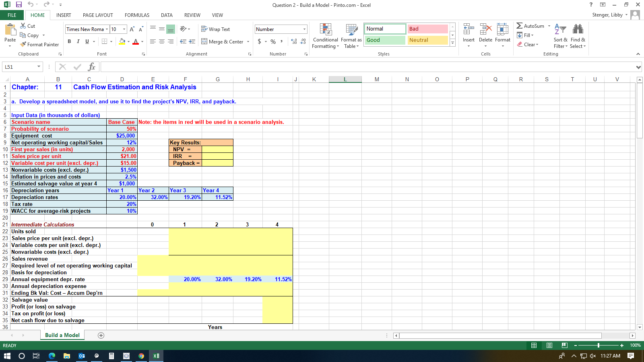644x362 pixels.
Task: Toggle Bold formatting
Action: [69, 41]
